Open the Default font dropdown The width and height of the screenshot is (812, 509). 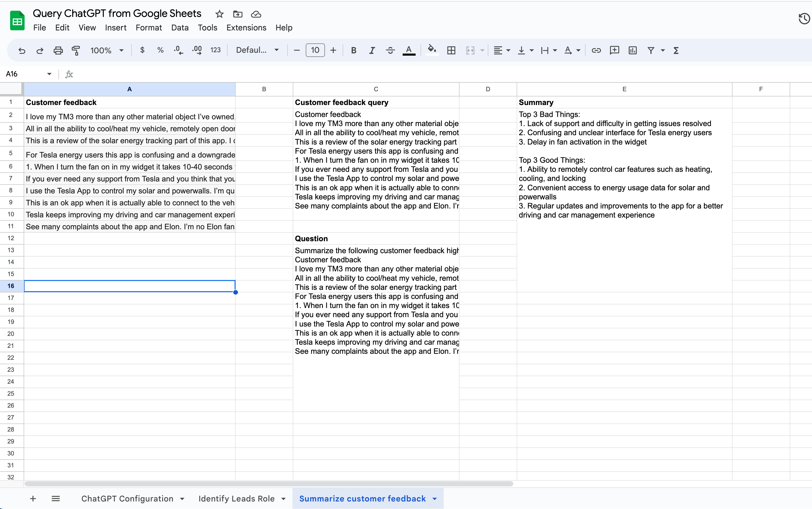257,50
